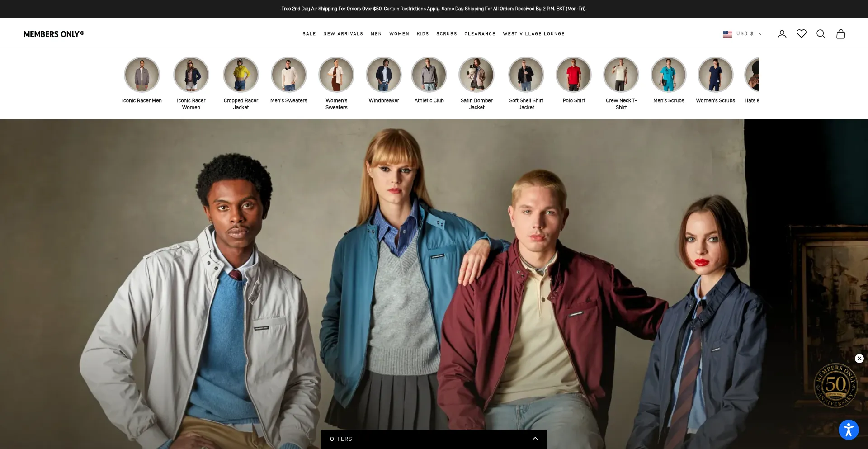Open the account login icon
The width and height of the screenshot is (868, 449).
(x=782, y=34)
